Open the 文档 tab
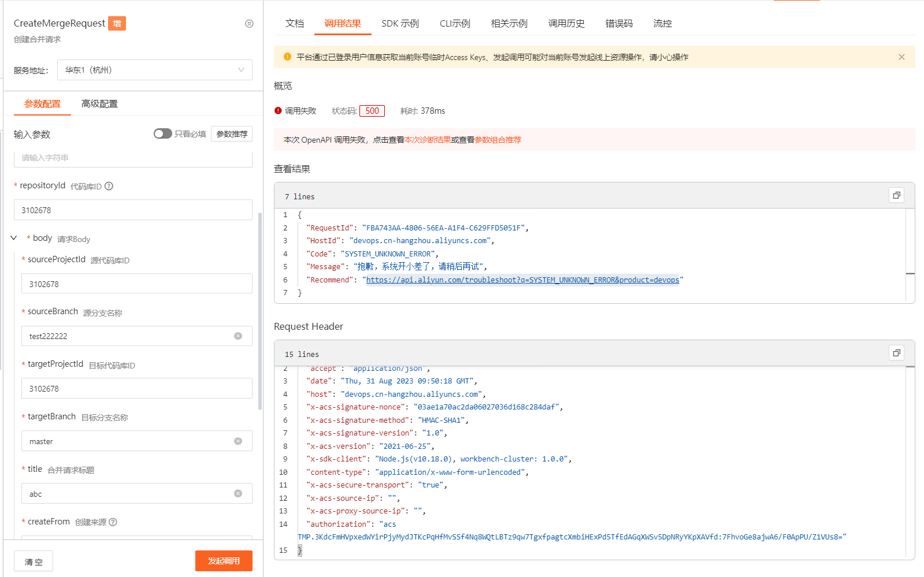 [x=295, y=24]
